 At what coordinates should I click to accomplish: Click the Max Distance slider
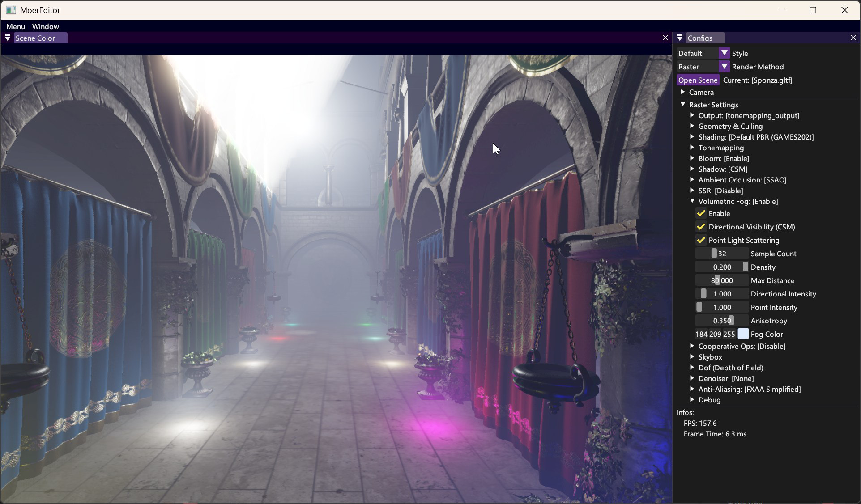click(x=722, y=280)
